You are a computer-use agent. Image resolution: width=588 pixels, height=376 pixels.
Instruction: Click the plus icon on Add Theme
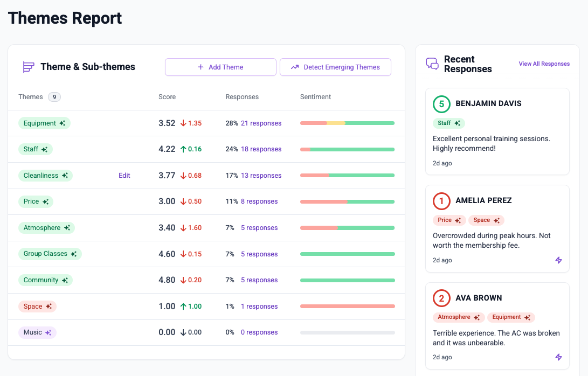click(200, 67)
